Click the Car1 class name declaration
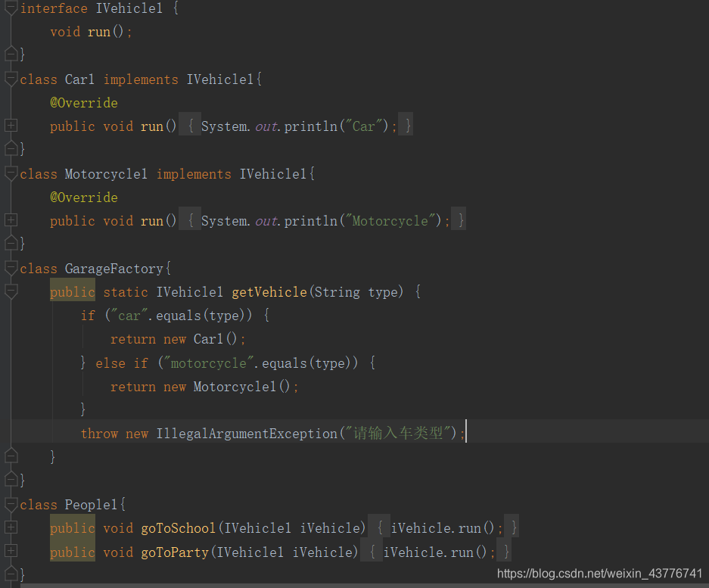The width and height of the screenshot is (709, 588). pos(79,79)
